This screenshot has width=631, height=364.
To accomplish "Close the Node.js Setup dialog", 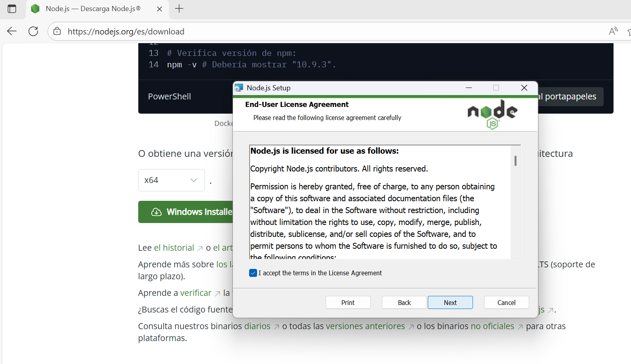I will coord(524,88).
